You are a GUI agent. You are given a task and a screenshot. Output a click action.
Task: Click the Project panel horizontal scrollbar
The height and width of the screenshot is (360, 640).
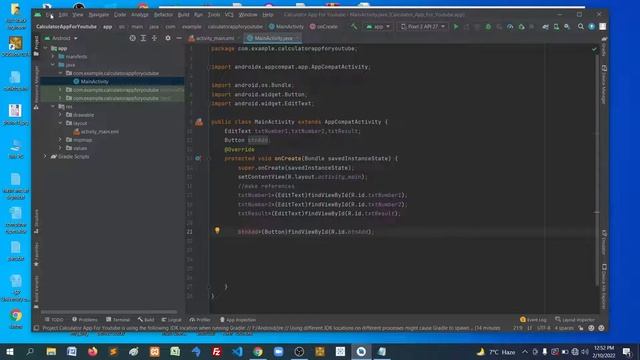pyautogui.click(x=109, y=312)
